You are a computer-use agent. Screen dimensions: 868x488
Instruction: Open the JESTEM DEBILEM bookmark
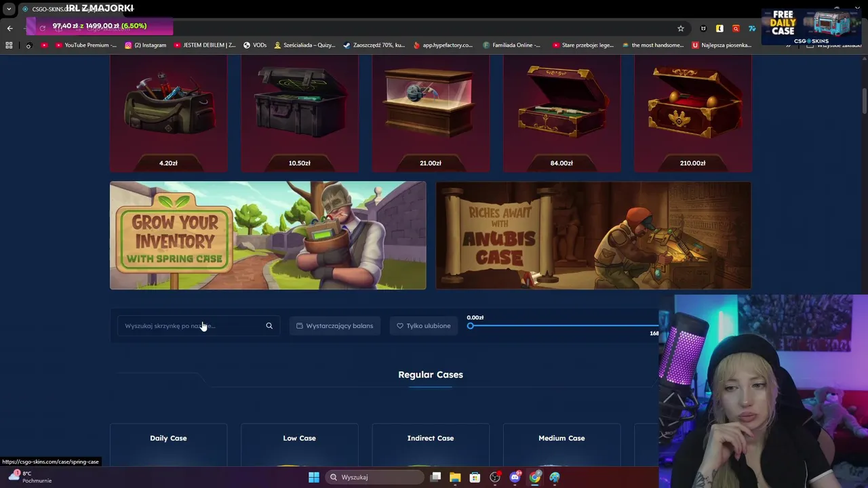pyautogui.click(x=205, y=45)
